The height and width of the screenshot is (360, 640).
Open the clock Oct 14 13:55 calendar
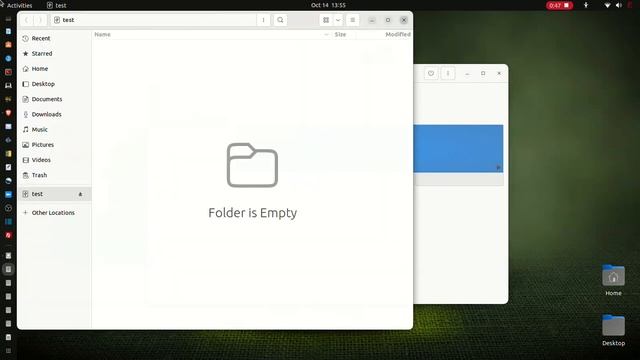[x=328, y=5]
